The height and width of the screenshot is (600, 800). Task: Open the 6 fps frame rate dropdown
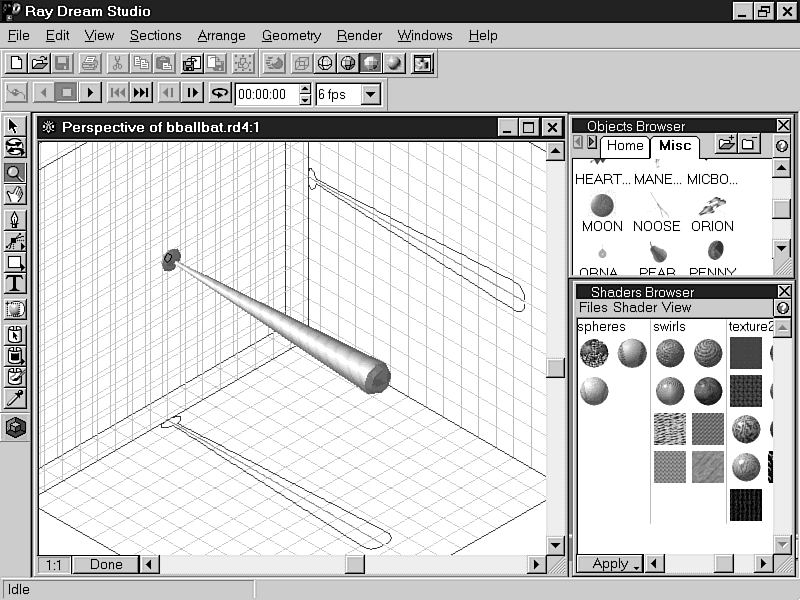[370, 95]
